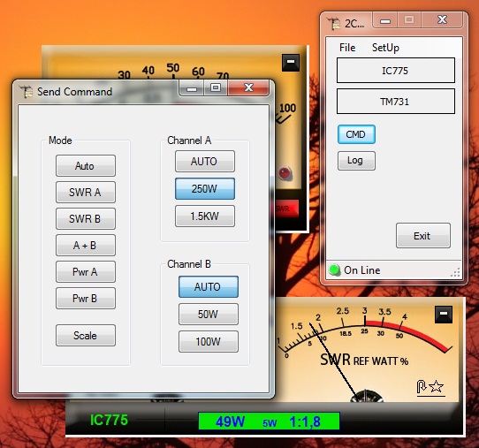This screenshot has width=479, height=448.
Task: Select AUTO range for Channel B
Action: tap(209, 287)
